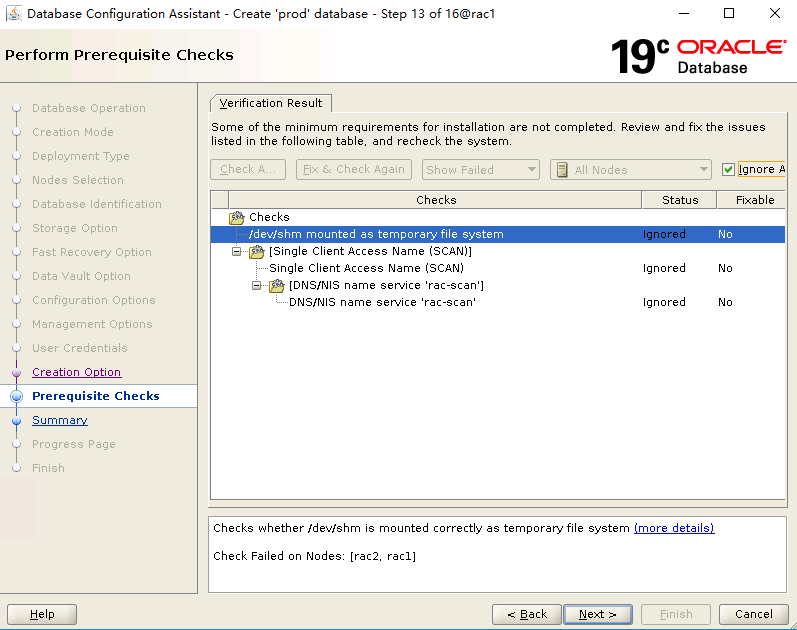This screenshot has height=630, width=797.
Task: Click the Status column header
Action: (680, 200)
